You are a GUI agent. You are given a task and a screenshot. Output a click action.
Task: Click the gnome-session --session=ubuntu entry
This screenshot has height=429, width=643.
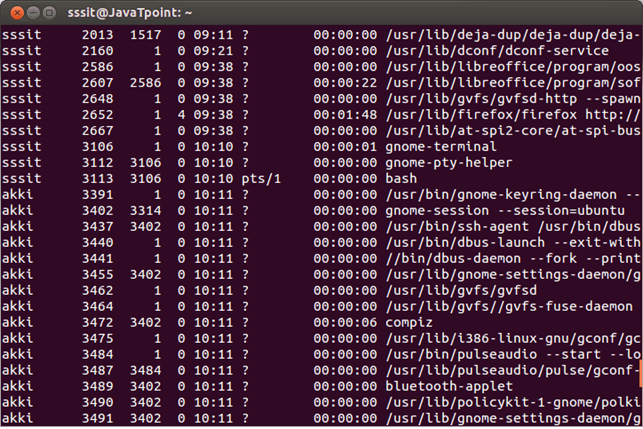tap(505, 211)
